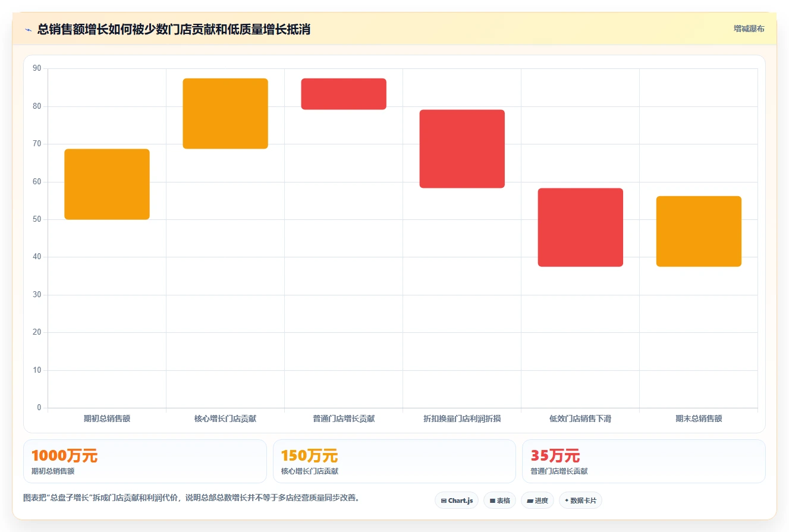Click the x-axis label 核心增长门店贡献
The height and width of the screenshot is (532, 789).
pyautogui.click(x=225, y=418)
